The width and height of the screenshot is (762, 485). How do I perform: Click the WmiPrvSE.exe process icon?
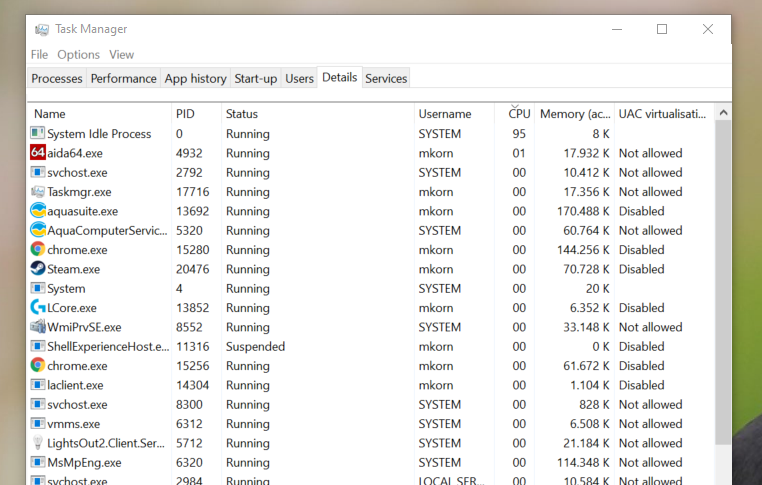pos(37,326)
